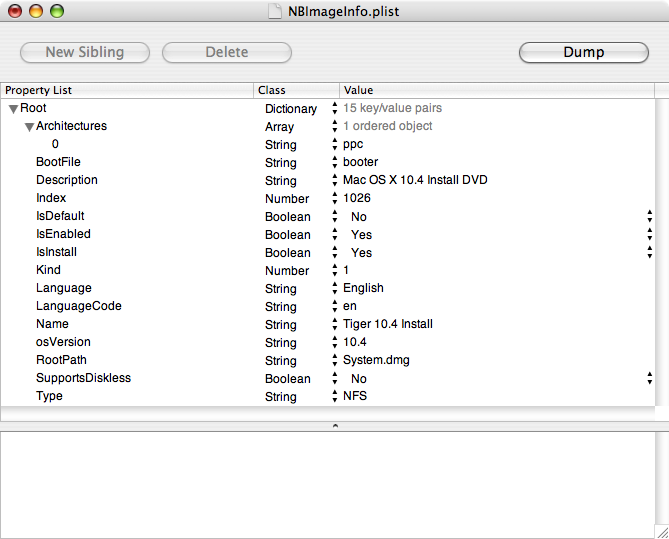Toggle IsInstall boolean value popup
Screen dimensions: 669x539
coord(649,252)
